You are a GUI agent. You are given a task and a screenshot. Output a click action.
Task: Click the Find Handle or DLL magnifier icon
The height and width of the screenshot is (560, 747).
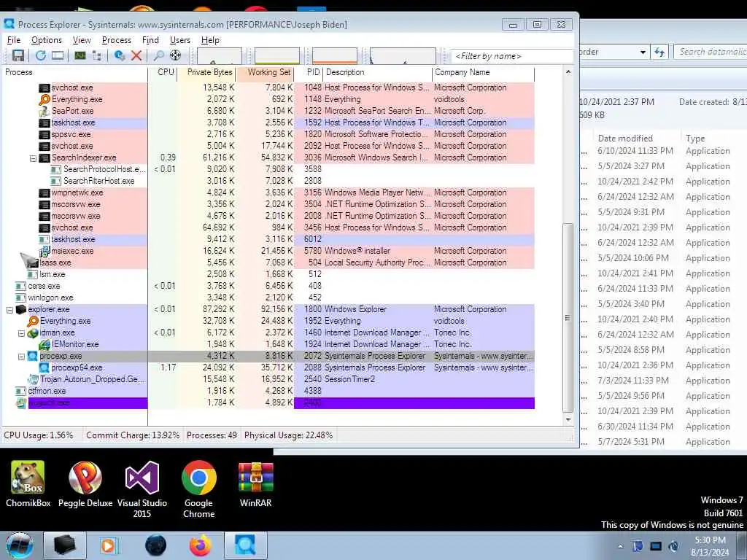[x=158, y=55]
